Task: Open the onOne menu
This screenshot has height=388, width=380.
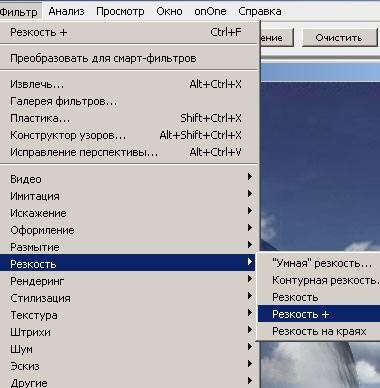Action: 210,12
